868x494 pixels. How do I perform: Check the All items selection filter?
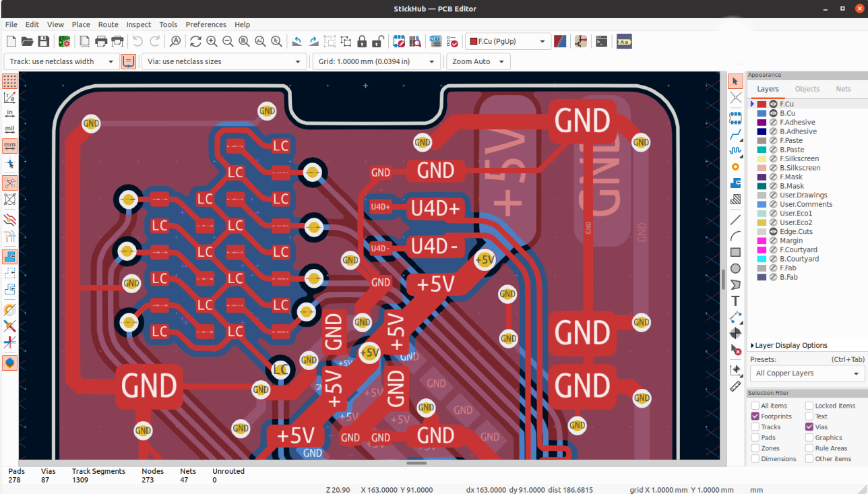(x=755, y=405)
